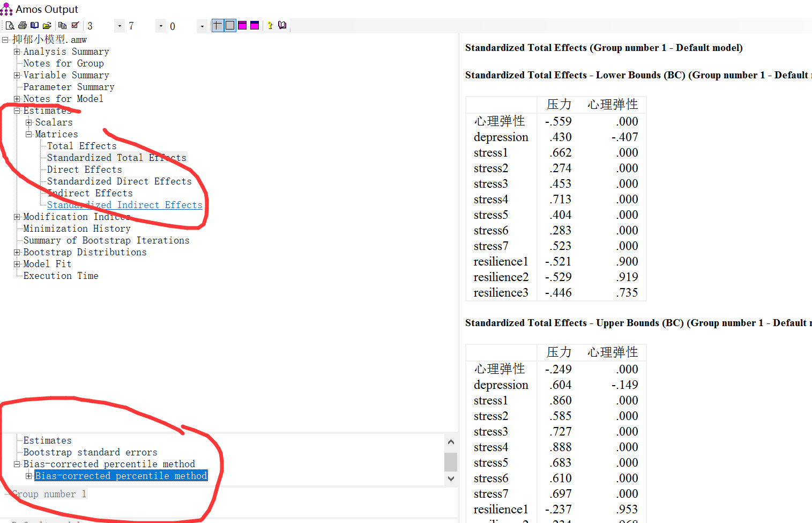This screenshot has width=812, height=523.
Task: Click lower panel scrollbar down arrow
Action: [451, 478]
